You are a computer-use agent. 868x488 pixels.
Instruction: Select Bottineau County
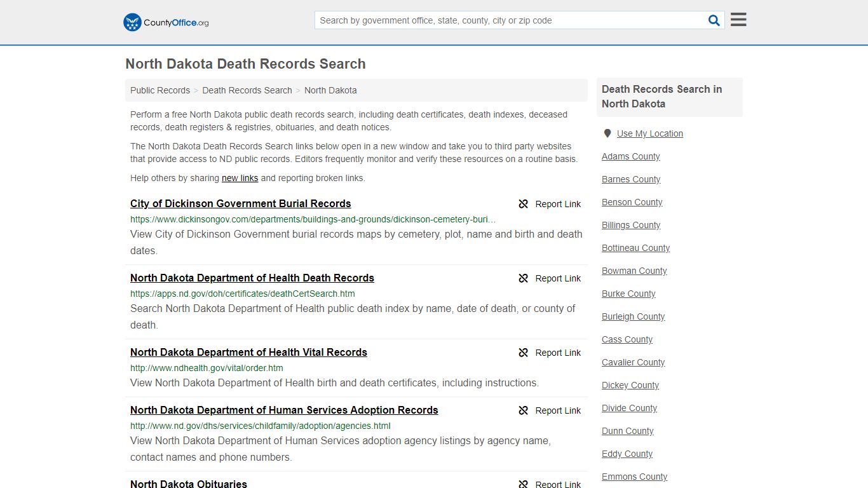(636, 248)
